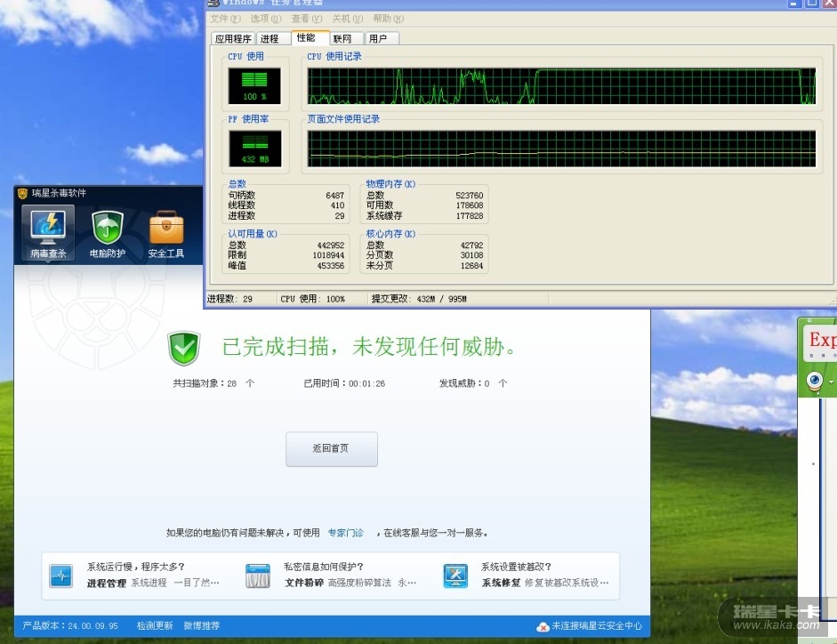Click status bar CPU 使用: 100% entry
This screenshot has height=644, width=837.
click(x=313, y=299)
